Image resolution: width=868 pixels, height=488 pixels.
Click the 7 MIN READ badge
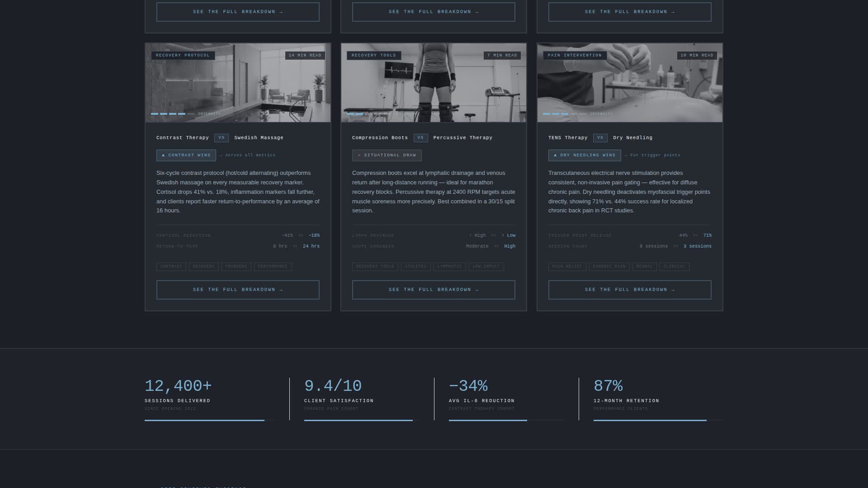pyautogui.click(x=502, y=56)
